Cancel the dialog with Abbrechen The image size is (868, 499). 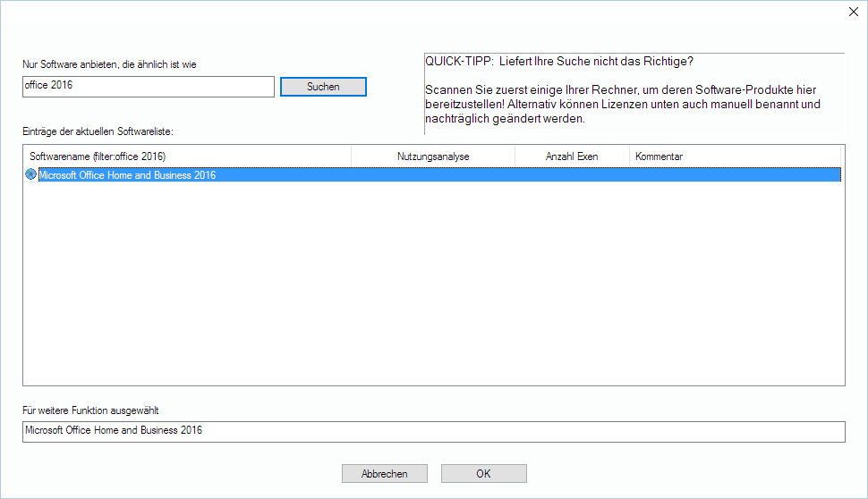pos(385,474)
